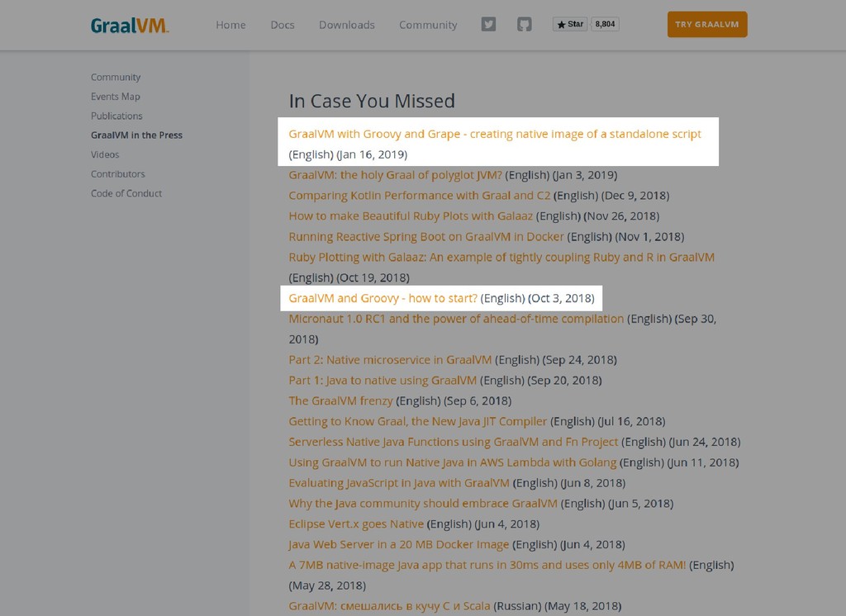Select Videos in the sidebar
Screen dimensions: 846x616
coord(105,154)
